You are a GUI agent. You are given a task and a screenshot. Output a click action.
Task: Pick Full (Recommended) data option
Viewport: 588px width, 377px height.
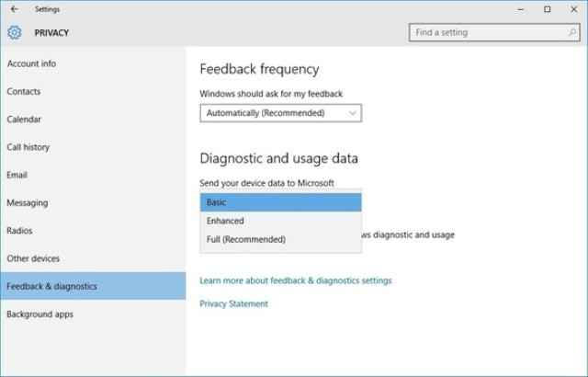280,240
